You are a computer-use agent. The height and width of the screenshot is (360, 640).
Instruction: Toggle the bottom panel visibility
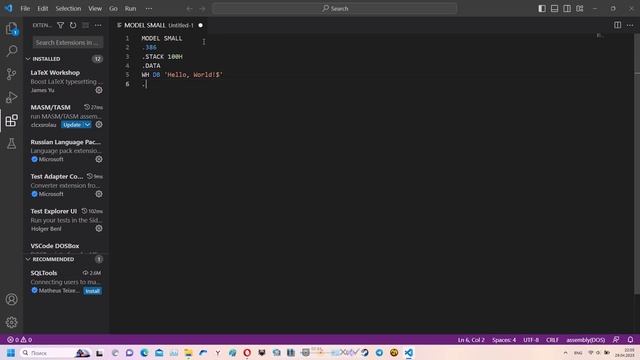(554, 9)
